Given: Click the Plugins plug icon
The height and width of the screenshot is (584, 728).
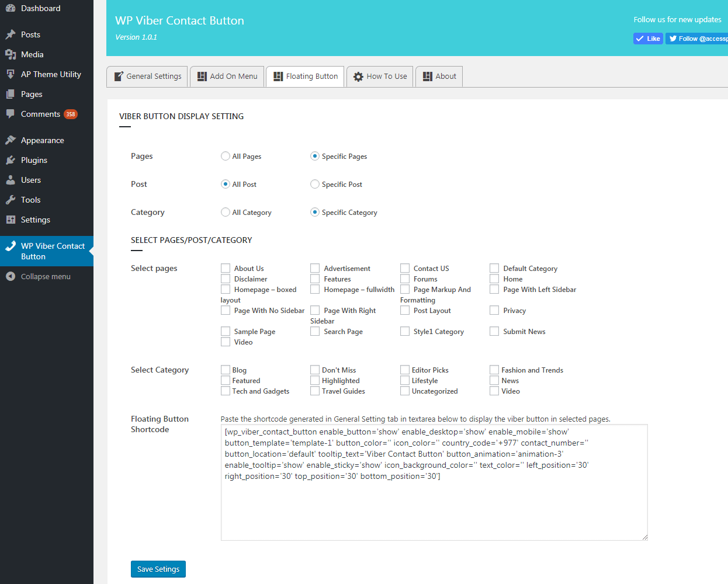Looking at the screenshot, I should click(11, 160).
